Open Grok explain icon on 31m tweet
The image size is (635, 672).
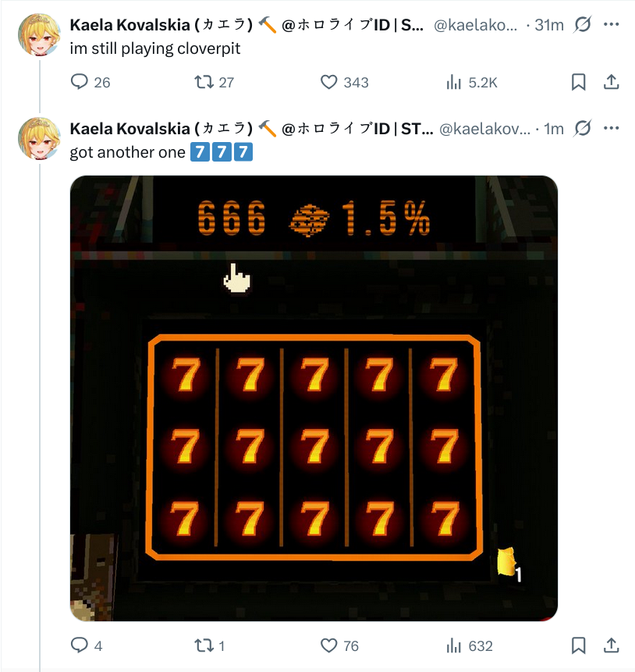tap(582, 25)
